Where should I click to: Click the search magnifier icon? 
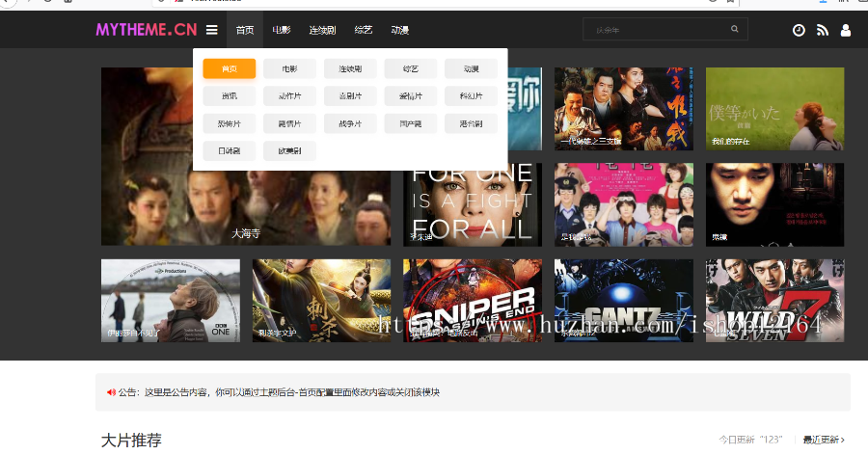click(x=735, y=29)
